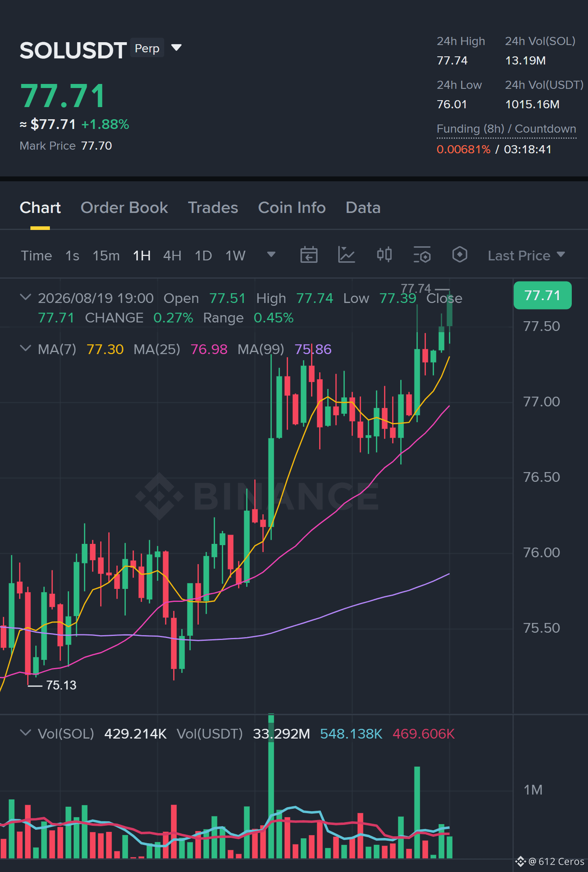
Task: Tap the SOLUSDT symbol title
Action: click(x=73, y=50)
